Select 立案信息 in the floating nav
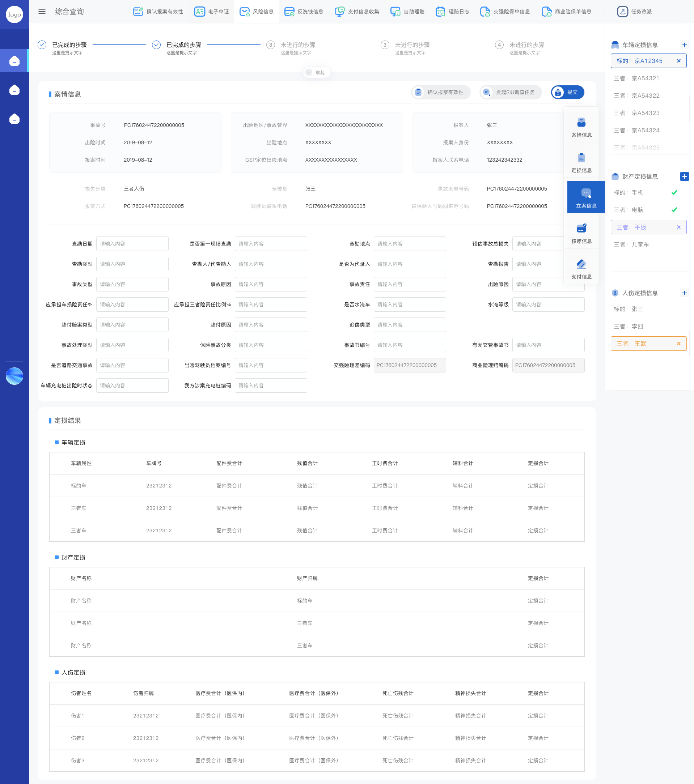 (x=586, y=197)
